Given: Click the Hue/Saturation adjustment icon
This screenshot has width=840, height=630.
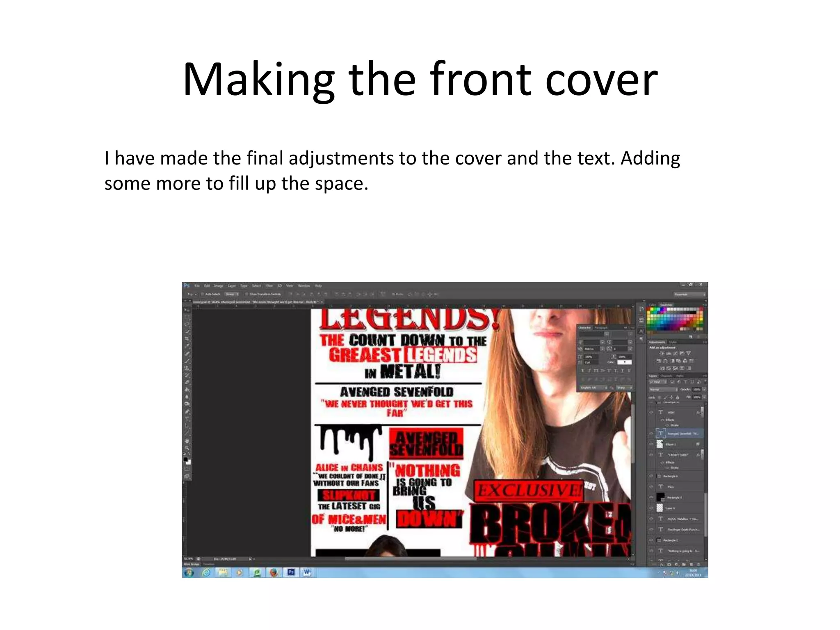Looking at the screenshot, I should click(659, 361).
